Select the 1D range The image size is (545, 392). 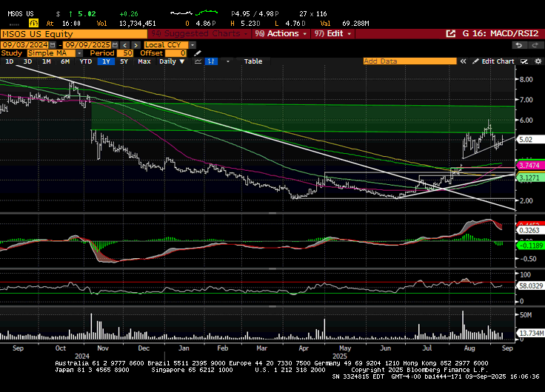coord(10,61)
